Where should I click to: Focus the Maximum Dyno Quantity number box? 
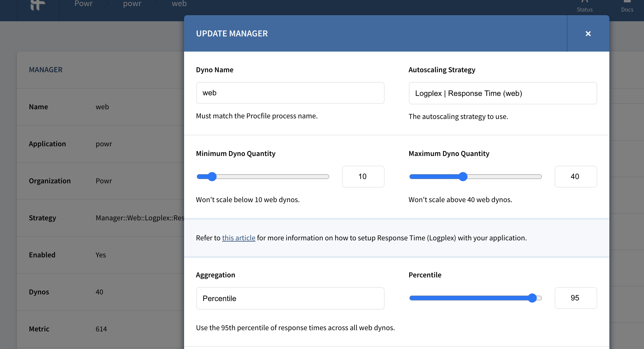[576, 177]
